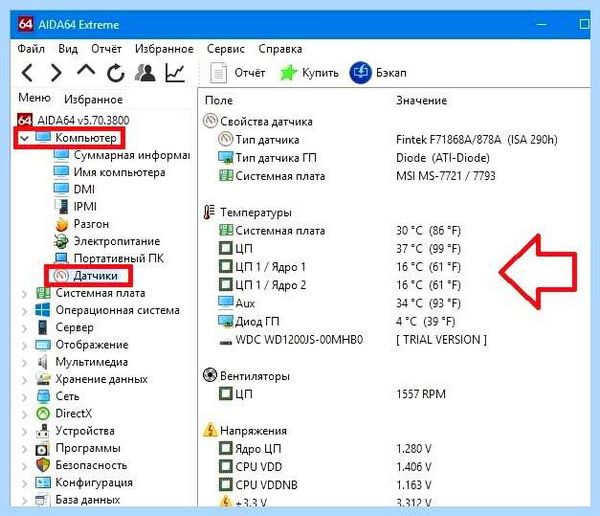Click the Fintek F71868A/878A sensor value
600x516 pixels.
pos(477,140)
